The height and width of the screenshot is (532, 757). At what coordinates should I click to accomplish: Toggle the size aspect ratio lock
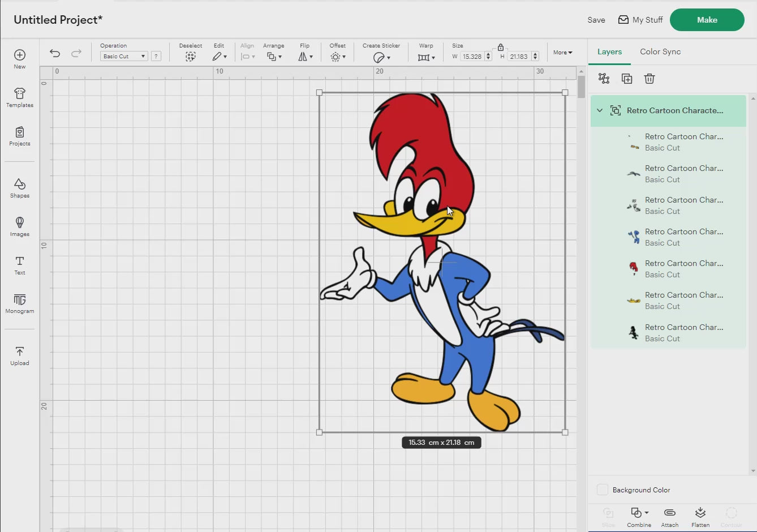[x=501, y=47]
